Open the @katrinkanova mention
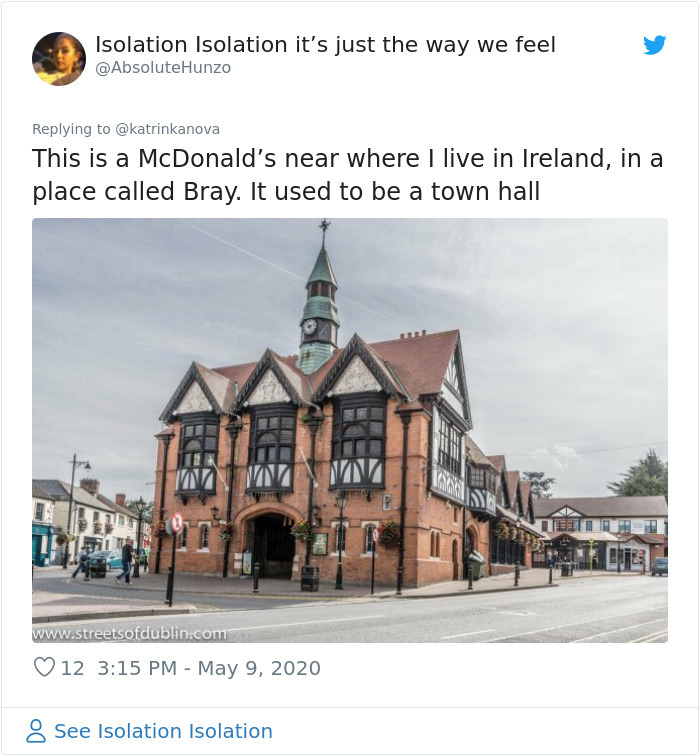This screenshot has width=700, height=756. click(168, 129)
